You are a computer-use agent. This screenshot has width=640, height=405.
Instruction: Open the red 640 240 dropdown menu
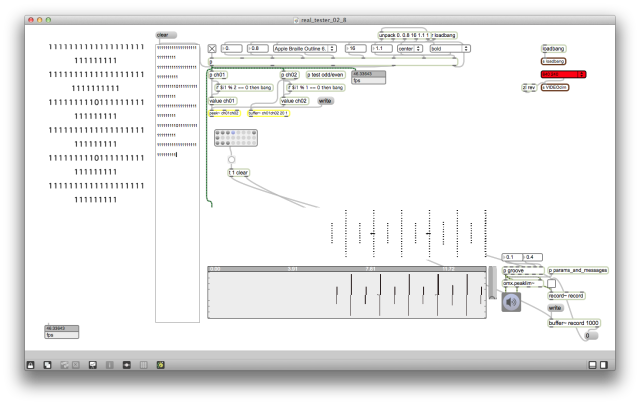tap(563, 74)
